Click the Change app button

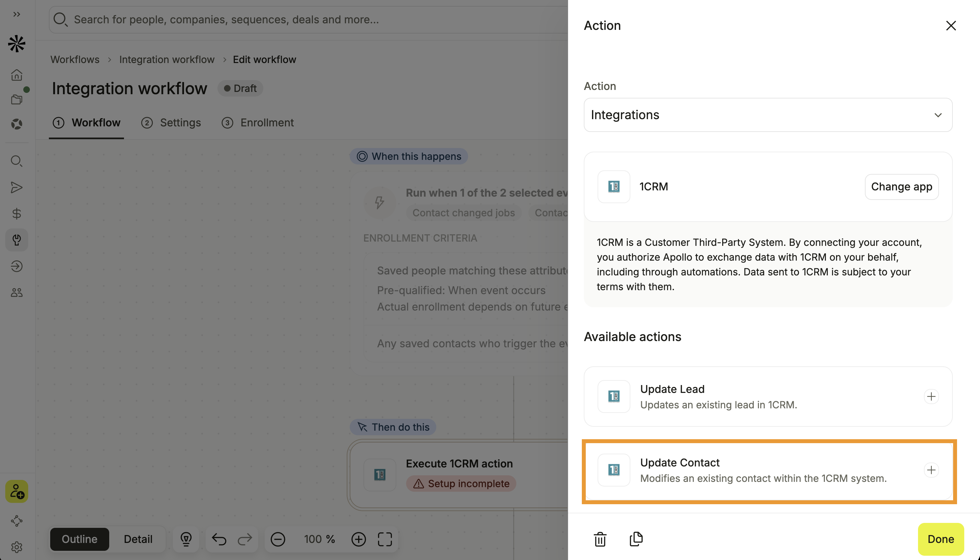(901, 186)
